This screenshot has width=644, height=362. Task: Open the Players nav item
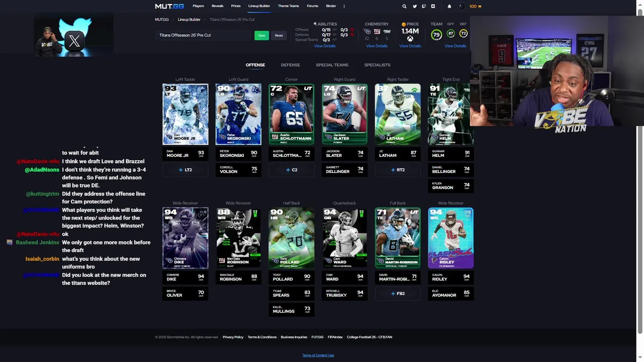pos(198,6)
